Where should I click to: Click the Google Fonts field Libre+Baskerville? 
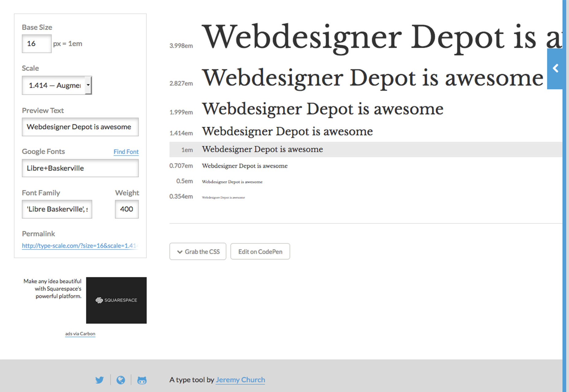coord(80,168)
